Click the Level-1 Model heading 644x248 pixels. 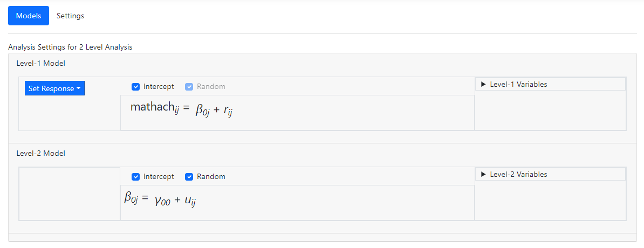coord(40,63)
